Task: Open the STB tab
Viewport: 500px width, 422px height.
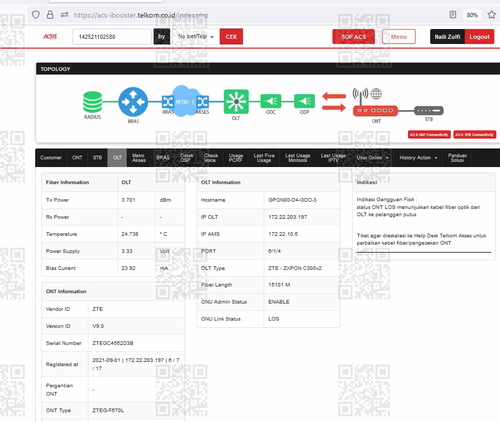Action: click(x=97, y=158)
